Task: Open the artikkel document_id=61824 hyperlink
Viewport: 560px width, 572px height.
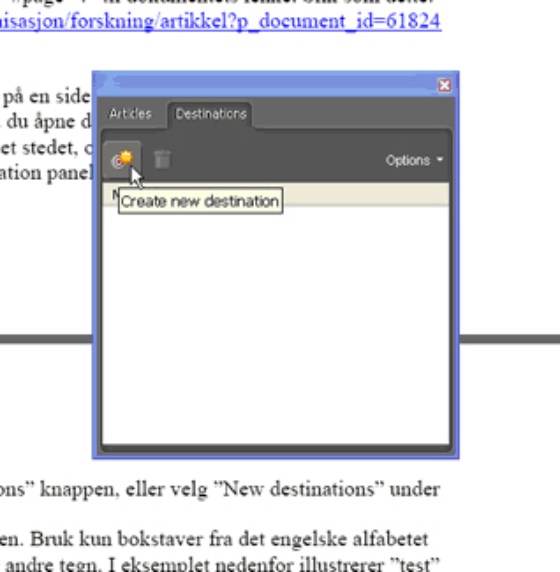Action: coord(220,22)
